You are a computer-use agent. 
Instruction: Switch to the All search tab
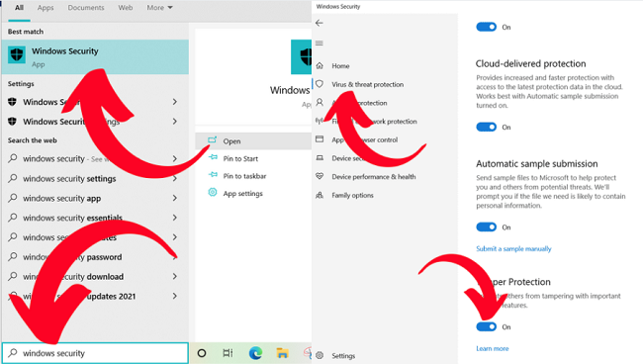(x=19, y=8)
